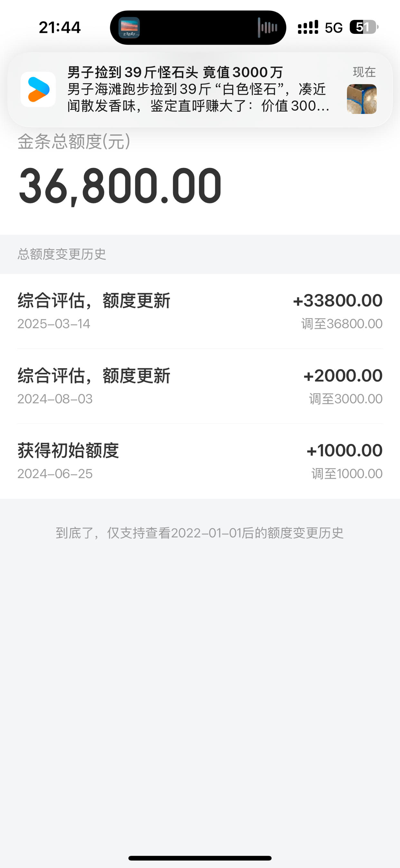Viewport: 400px width, 868px height.
Task: Tap the 总额度变更历史 section header
Action: 62,254
